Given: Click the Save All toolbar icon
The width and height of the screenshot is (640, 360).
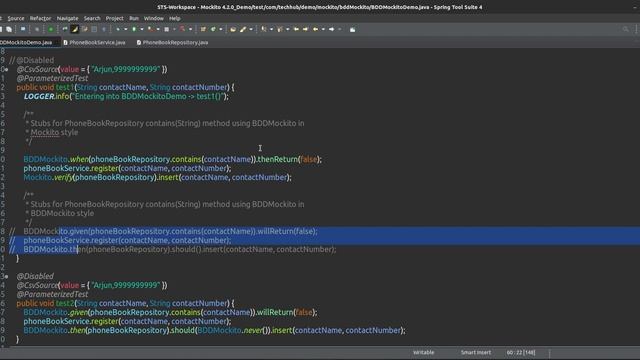Looking at the screenshot, I should 9,29.
